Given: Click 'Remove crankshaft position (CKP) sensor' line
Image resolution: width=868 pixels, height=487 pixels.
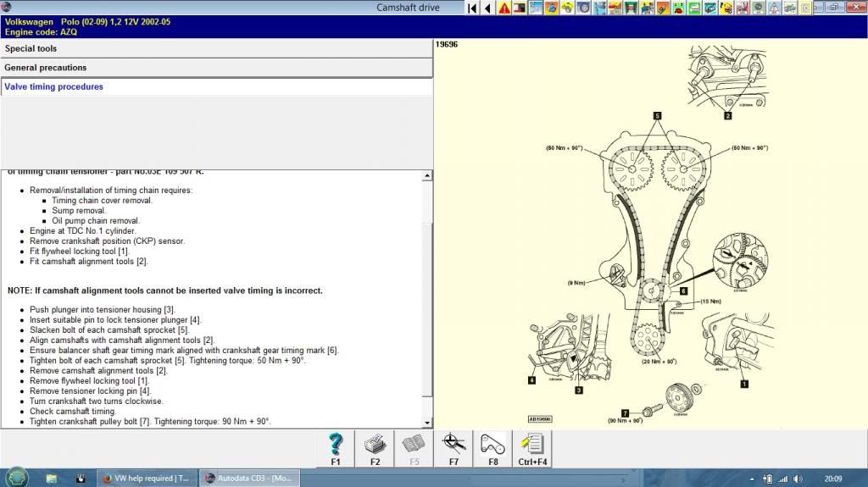Looking at the screenshot, I should (x=108, y=241).
